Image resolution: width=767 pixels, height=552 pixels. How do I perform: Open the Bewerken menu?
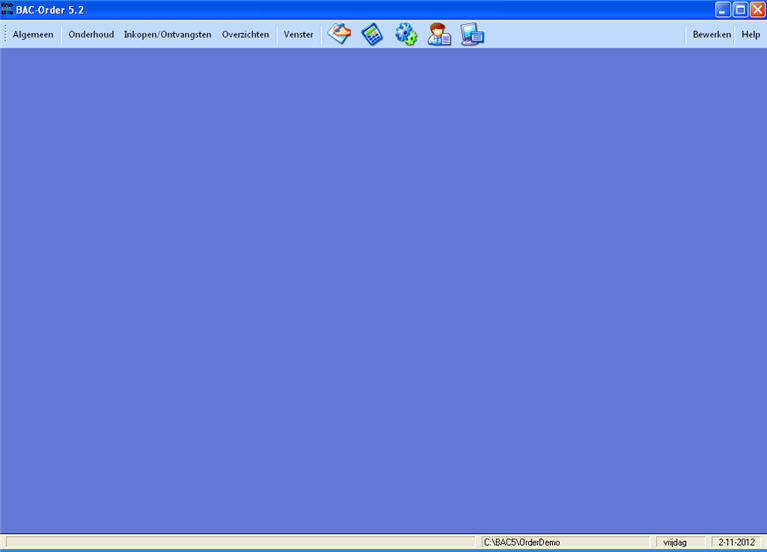coord(712,35)
